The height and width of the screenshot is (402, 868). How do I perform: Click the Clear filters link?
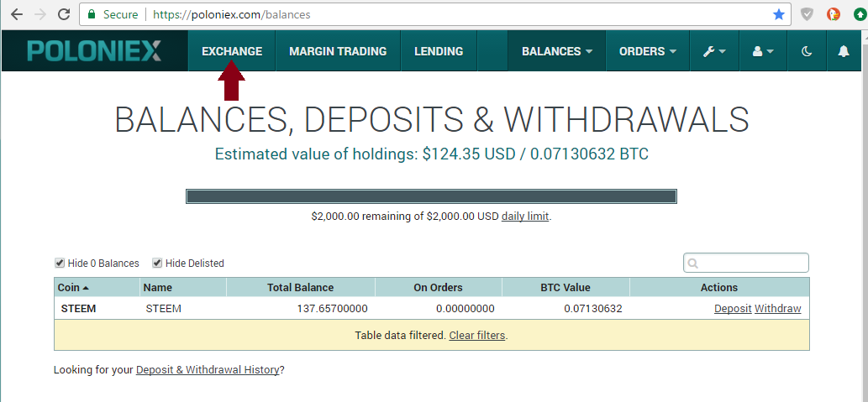click(x=477, y=335)
